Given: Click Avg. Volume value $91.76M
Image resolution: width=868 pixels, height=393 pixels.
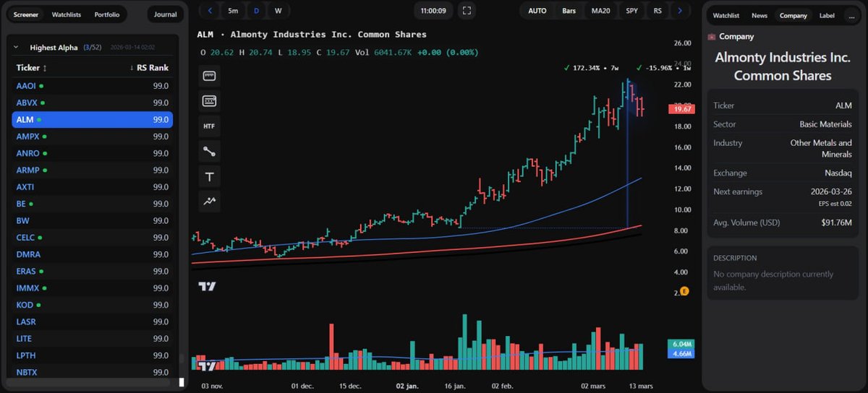Looking at the screenshot, I should (x=838, y=223).
